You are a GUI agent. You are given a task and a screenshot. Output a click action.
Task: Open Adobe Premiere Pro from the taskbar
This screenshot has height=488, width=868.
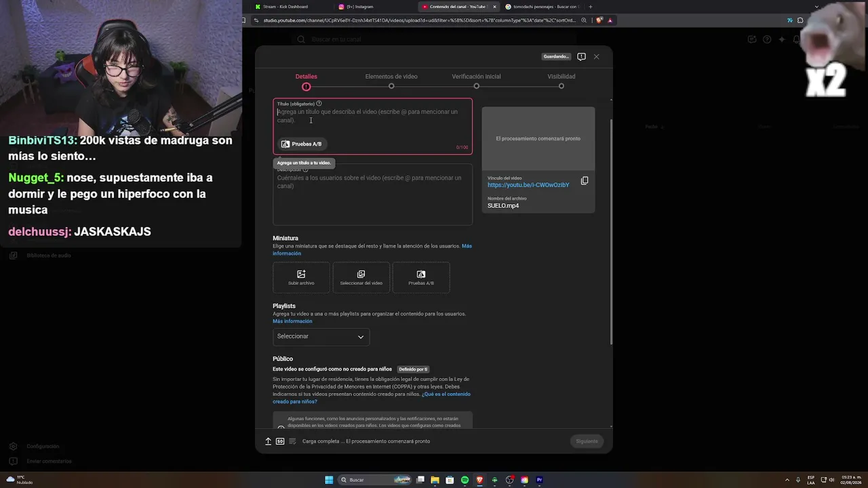[x=539, y=480]
